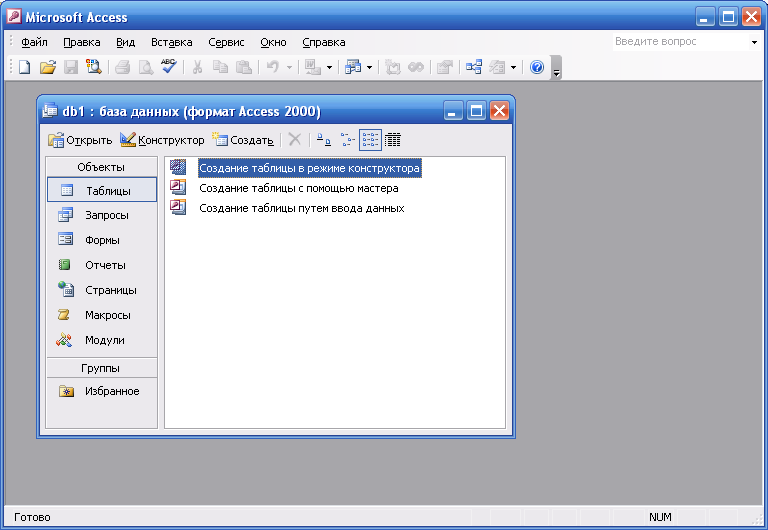Select 'Создание таблицы в режиме конструктора'

[309, 168]
